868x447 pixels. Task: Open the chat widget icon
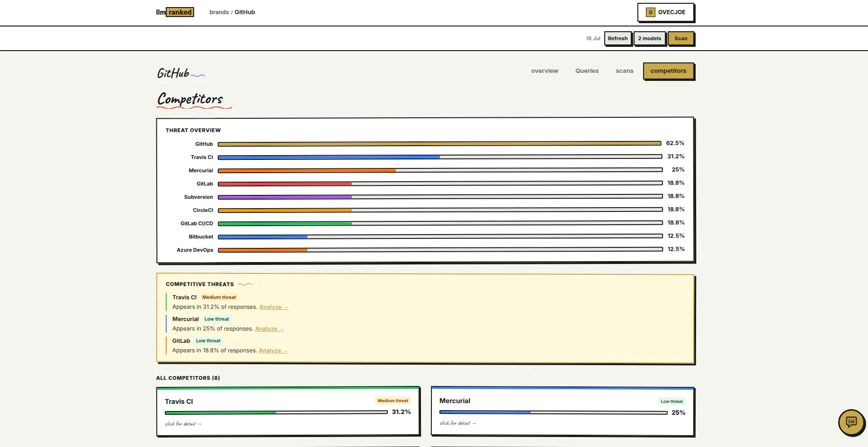pyautogui.click(x=851, y=422)
